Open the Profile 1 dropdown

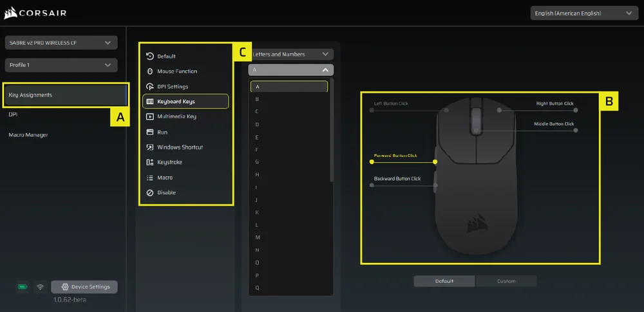(61, 65)
